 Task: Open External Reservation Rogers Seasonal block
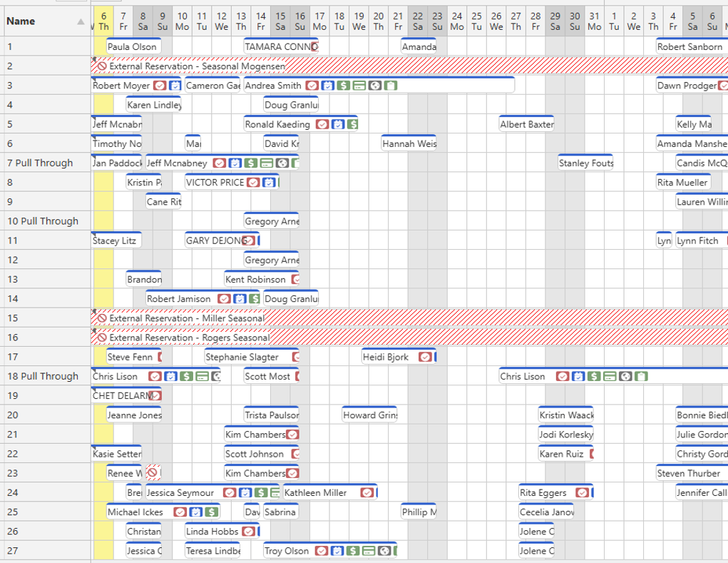[409, 338]
